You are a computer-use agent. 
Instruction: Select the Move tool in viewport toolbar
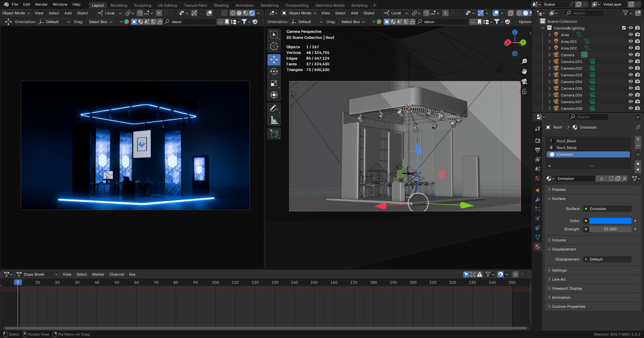pos(274,60)
